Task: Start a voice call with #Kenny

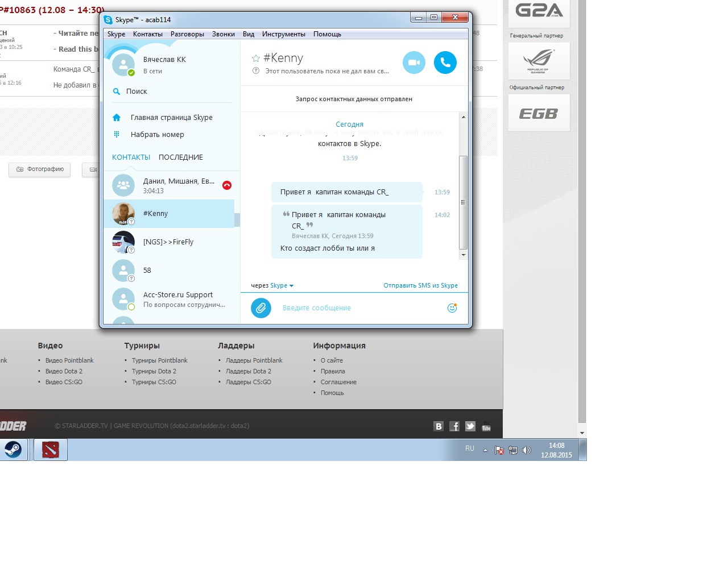Action: tap(445, 63)
